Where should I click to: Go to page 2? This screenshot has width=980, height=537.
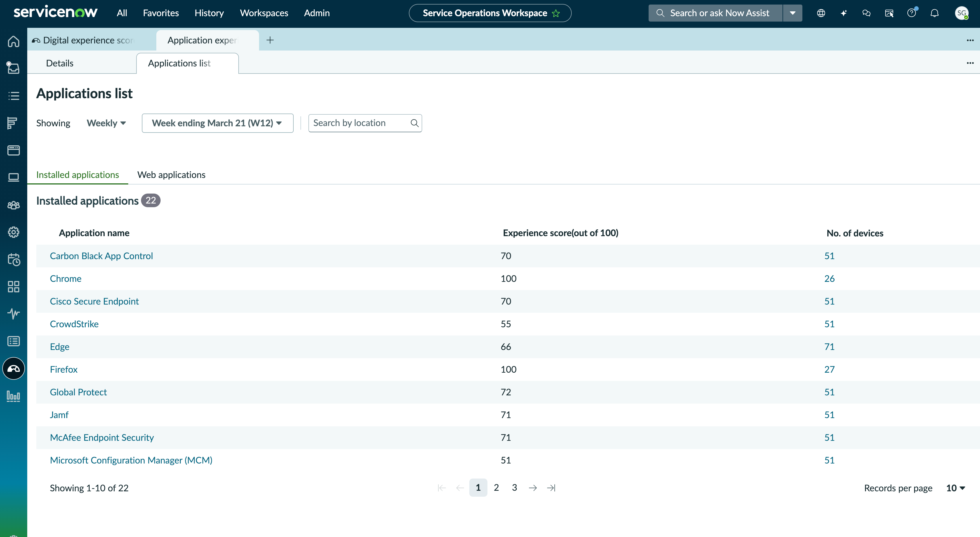coord(496,488)
